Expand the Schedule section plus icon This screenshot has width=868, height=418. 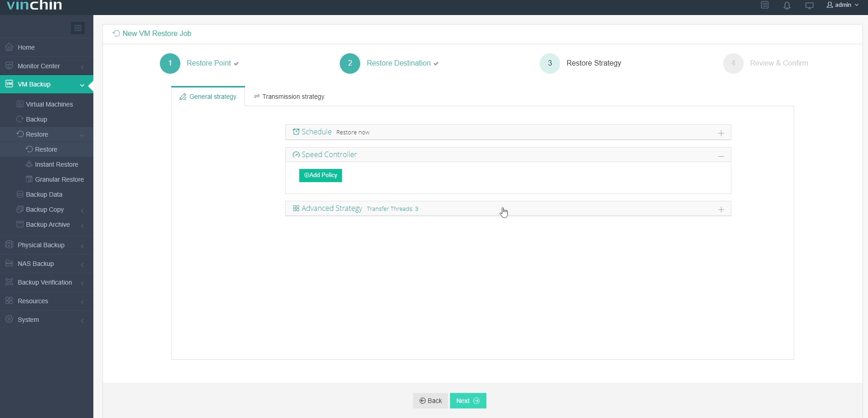coord(721,133)
